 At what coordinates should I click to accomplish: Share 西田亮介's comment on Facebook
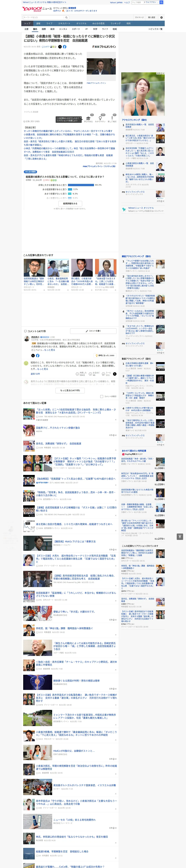tap(38, 355)
